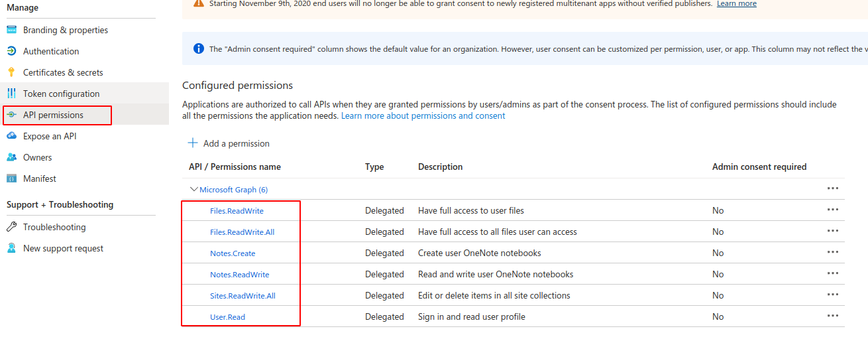Screen dimensions: 868x343
Task: Click the Owners people icon
Action: pos(11,157)
